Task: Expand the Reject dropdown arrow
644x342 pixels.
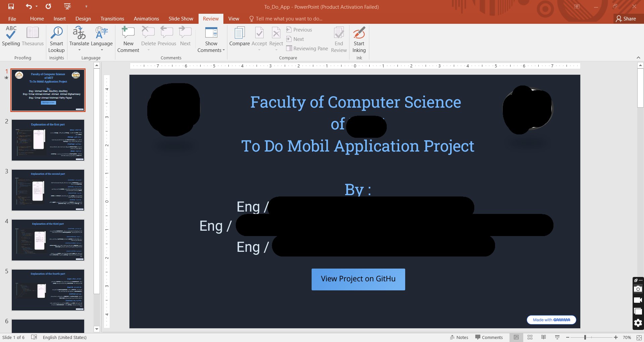Action: (x=276, y=50)
